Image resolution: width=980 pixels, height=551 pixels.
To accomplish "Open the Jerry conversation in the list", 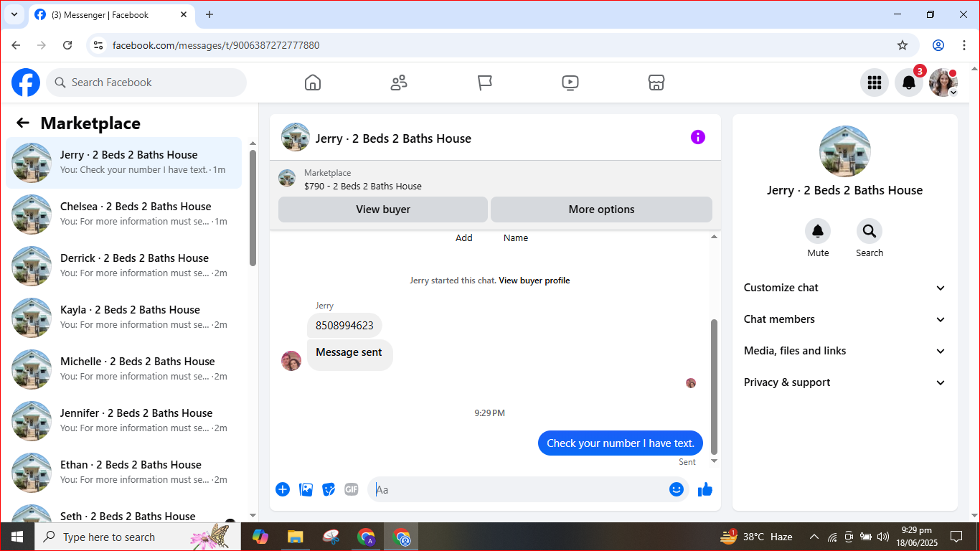I will point(124,163).
